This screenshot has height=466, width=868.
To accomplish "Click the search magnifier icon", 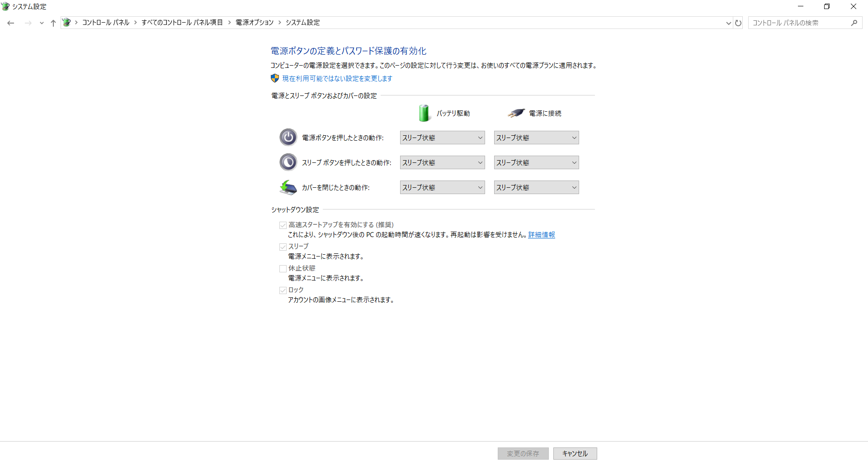I will point(854,23).
